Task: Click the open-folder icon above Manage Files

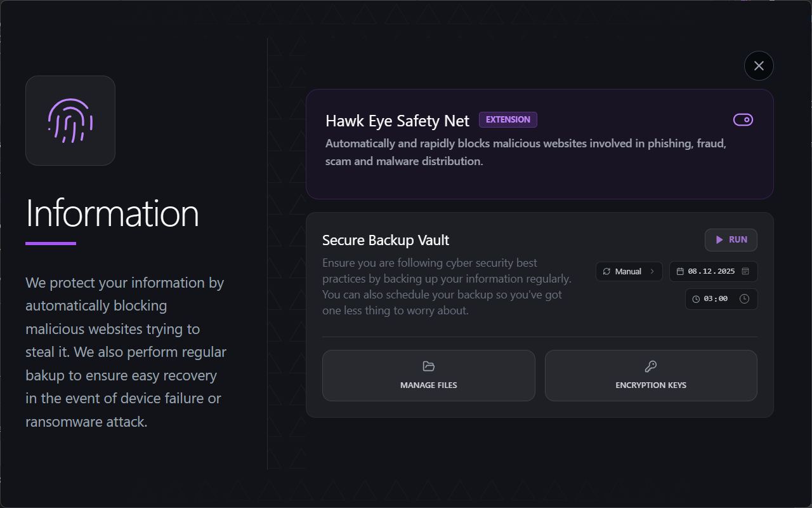Action: click(x=428, y=366)
